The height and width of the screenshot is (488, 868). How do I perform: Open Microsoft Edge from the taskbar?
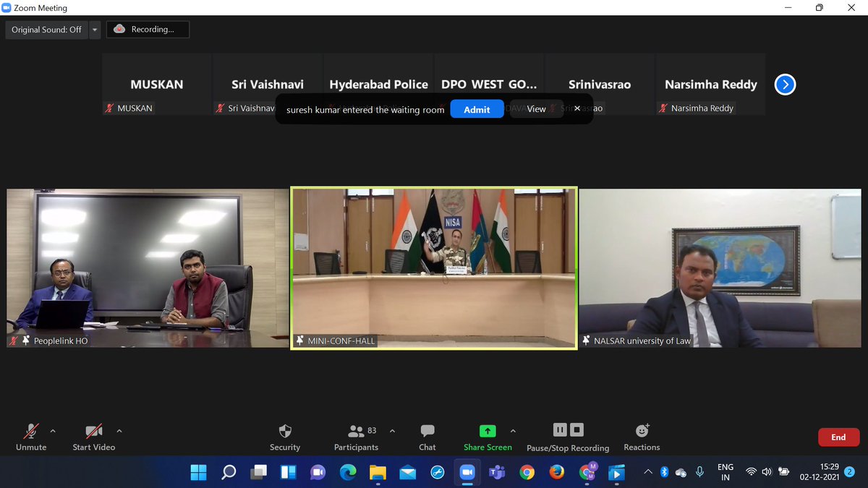click(348, 472)
